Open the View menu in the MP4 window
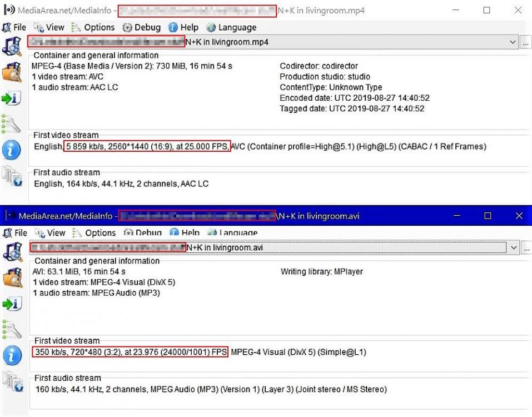 pyautogui.click(x=49, y=27)
